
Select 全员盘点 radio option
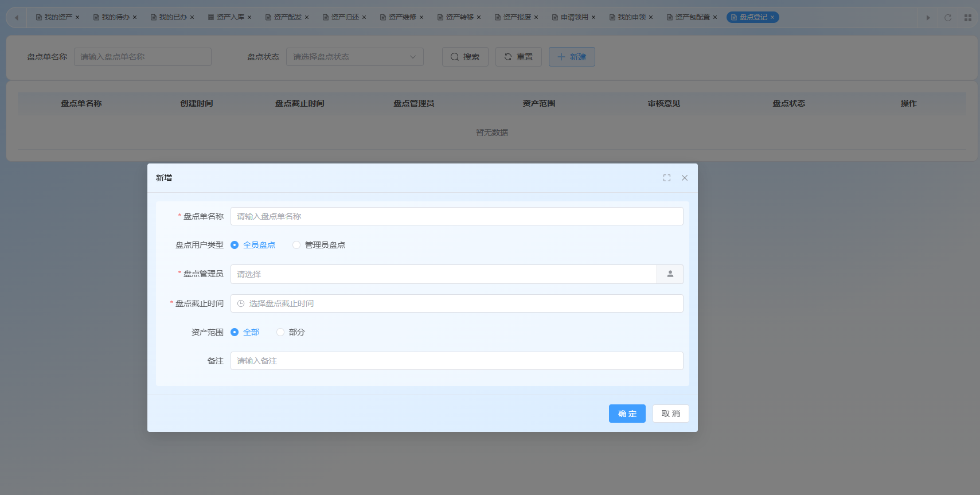click(253, 245)
